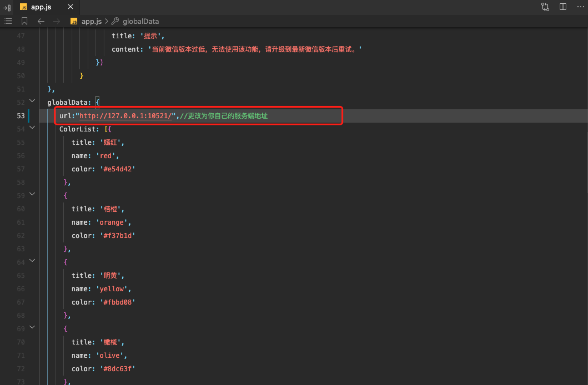This screenshot has height=385, width=588.
Task: Collapse the globalData block at line 52
Action: (x=32, y=101)
